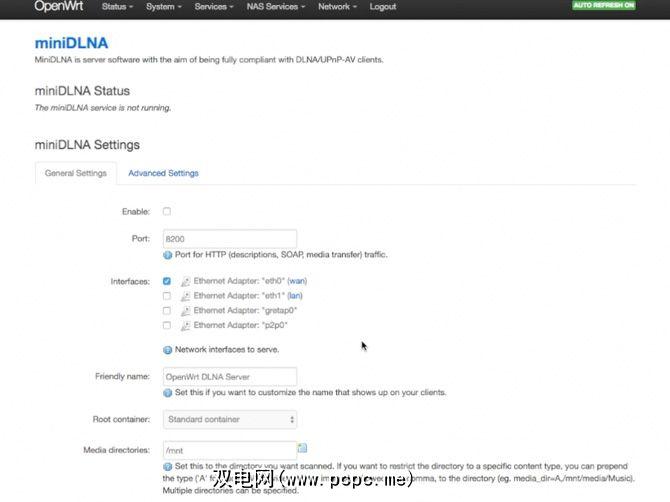This screenshot has width=670, height=502.
Task: Check the p2p0 interface checkbox
Action: click(x=167, y=326)
